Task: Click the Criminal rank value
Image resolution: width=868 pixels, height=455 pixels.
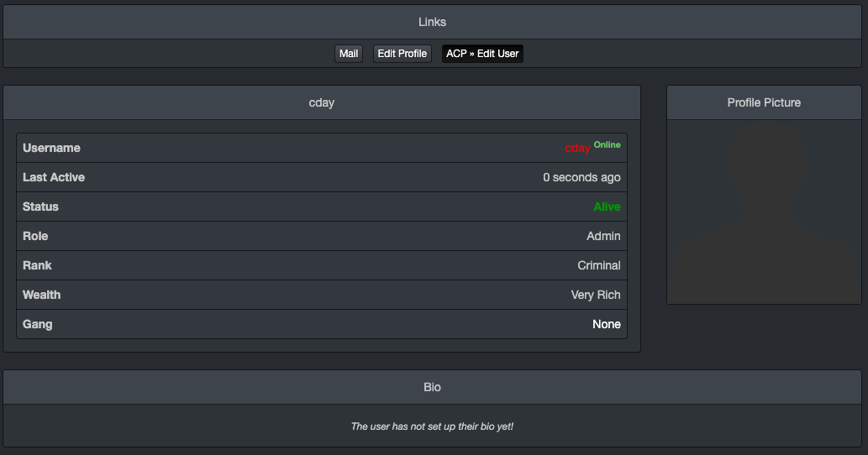Action: point(599,265)
